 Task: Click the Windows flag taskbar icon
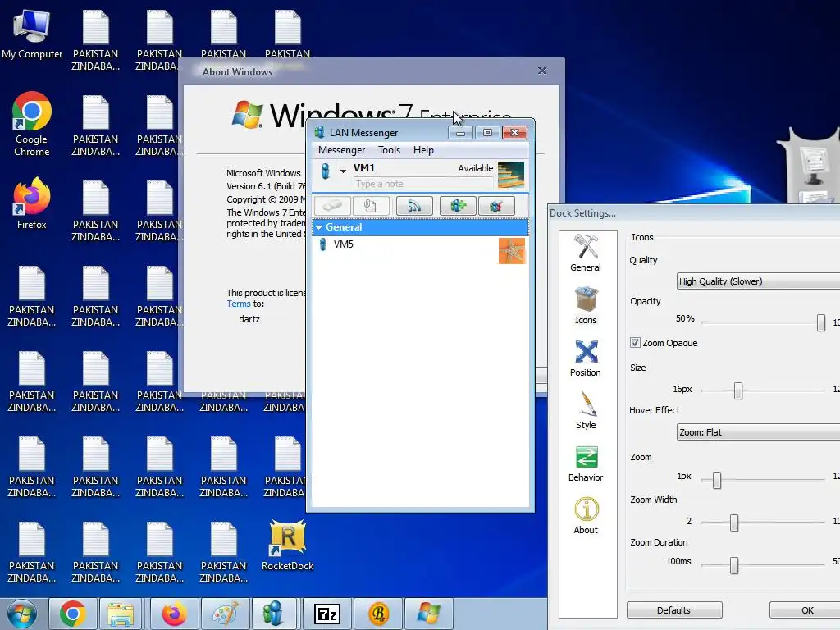click(x=428, y=614)
